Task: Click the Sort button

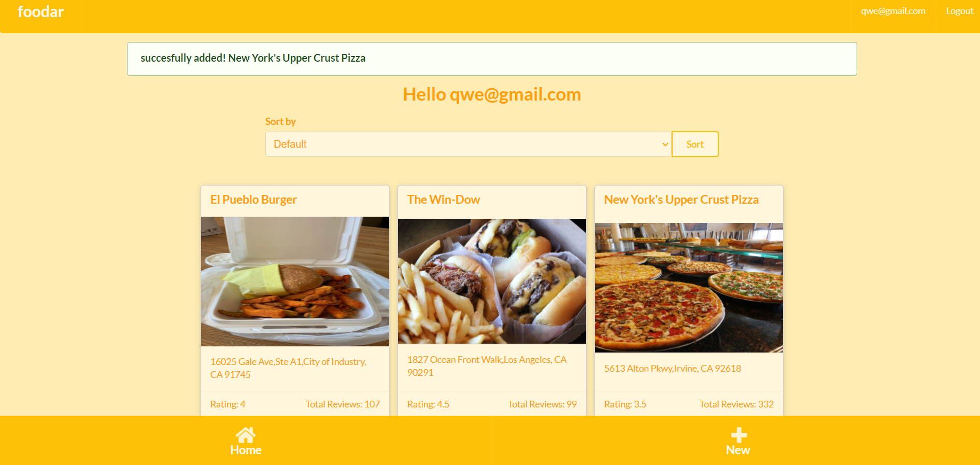Action: click(x=695, y=144)
